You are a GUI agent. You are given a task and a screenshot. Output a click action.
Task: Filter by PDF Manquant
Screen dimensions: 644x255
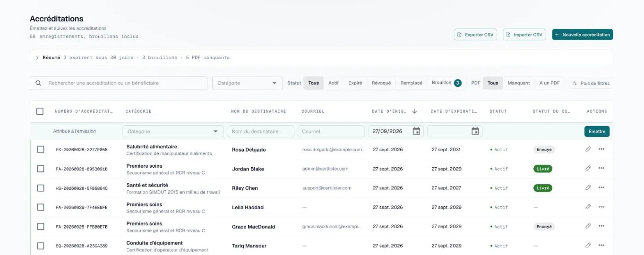[519, 83]
